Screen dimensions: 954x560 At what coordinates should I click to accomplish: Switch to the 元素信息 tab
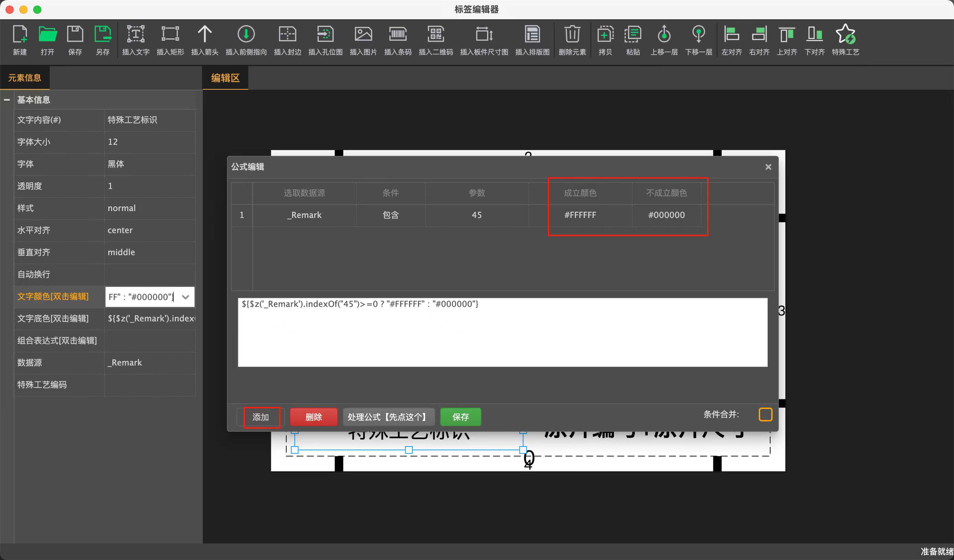point(25,78)
